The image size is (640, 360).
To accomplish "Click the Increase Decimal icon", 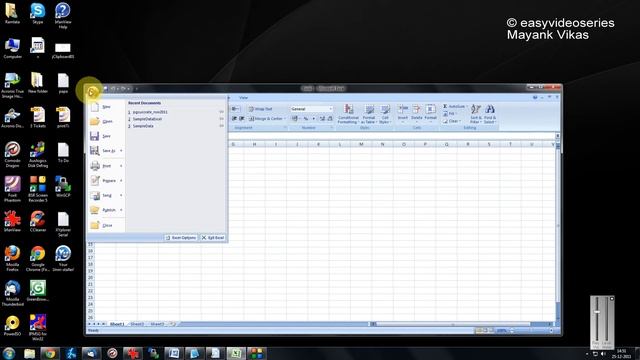I will point(322,118).
